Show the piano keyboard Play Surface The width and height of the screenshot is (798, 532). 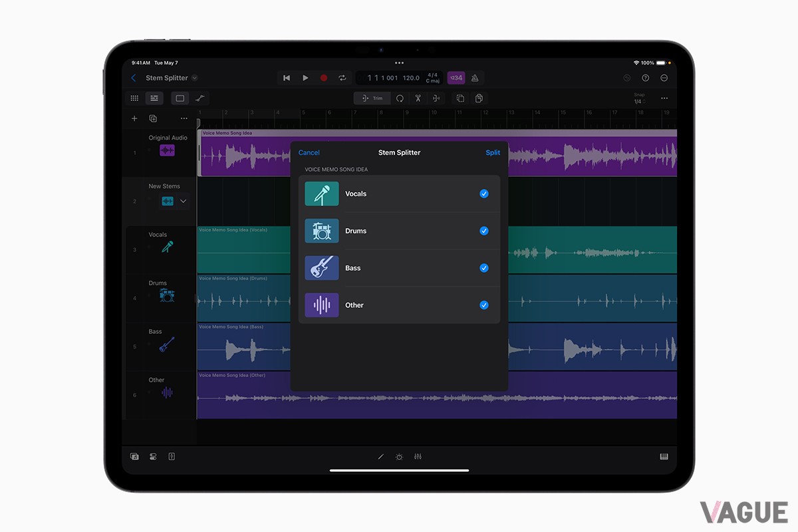point(664,457)
